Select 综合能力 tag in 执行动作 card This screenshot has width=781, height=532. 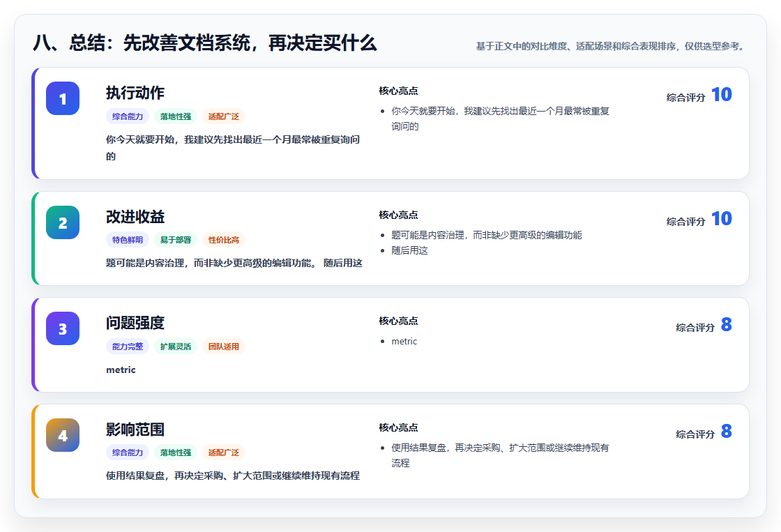click(x=128, y=116)
